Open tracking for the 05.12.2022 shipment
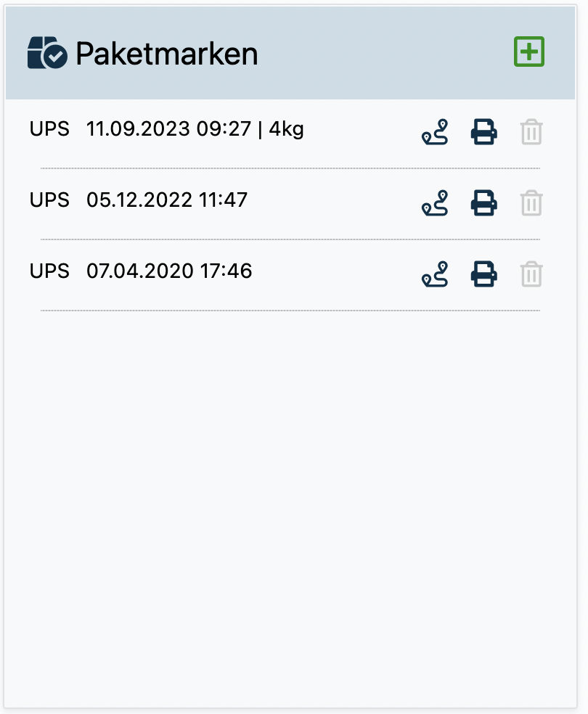The width and height of the screenshot is (588, 714). [435, 203]
